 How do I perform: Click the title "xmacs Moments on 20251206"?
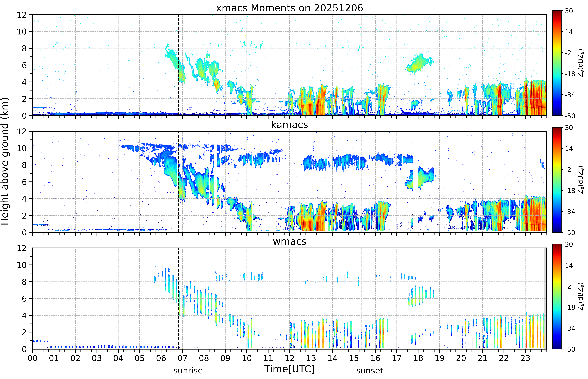point(289,8)
